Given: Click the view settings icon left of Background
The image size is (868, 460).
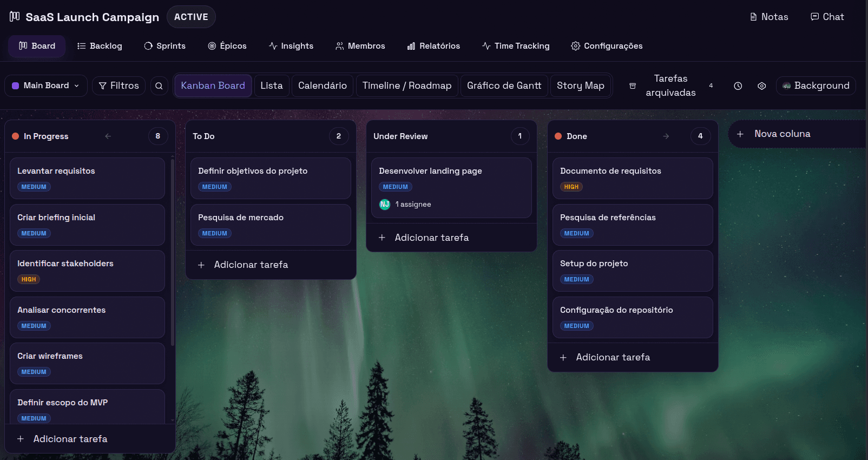Looking at the screenshot, I should [x=761, y=86].
